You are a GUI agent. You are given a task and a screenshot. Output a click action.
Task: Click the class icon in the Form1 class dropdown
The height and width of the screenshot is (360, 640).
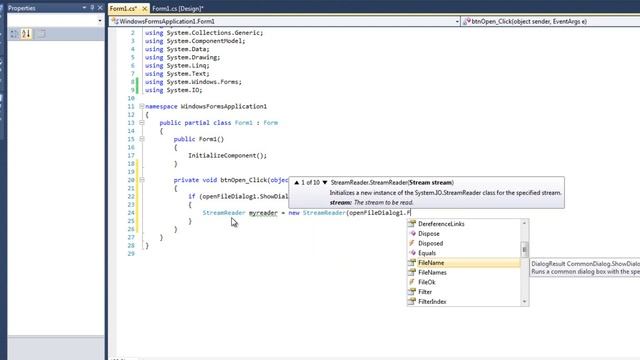point(115,22)
